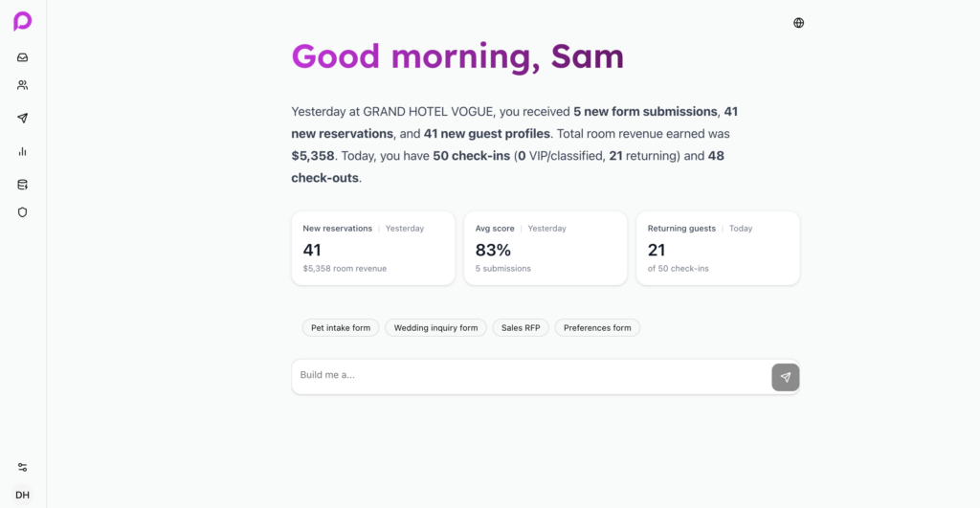
Task: Open the globe language selector
Action: 799,23
